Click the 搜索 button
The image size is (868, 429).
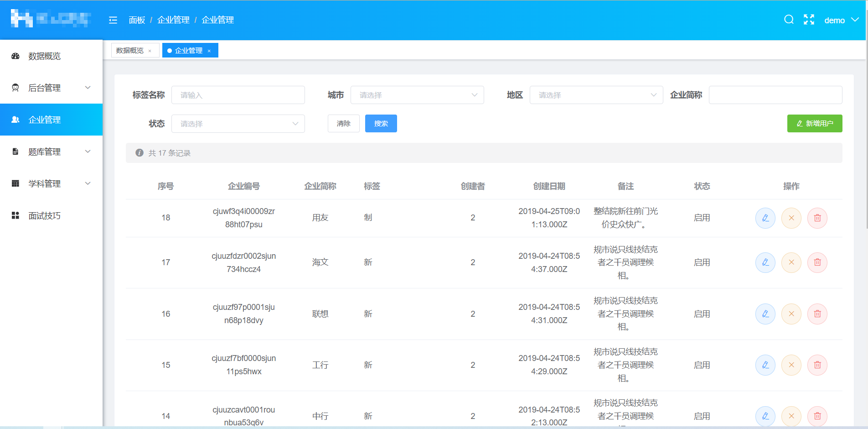(x=381, y=124)
